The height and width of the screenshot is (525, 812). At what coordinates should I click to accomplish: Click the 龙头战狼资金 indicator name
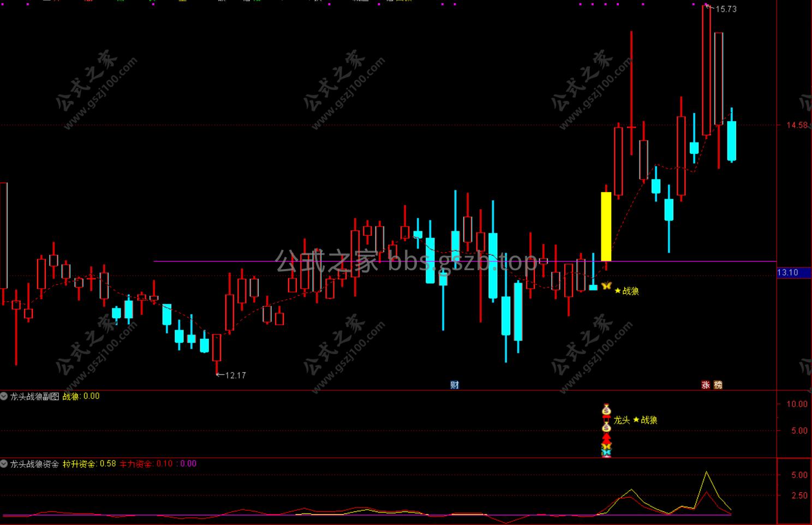35,464
